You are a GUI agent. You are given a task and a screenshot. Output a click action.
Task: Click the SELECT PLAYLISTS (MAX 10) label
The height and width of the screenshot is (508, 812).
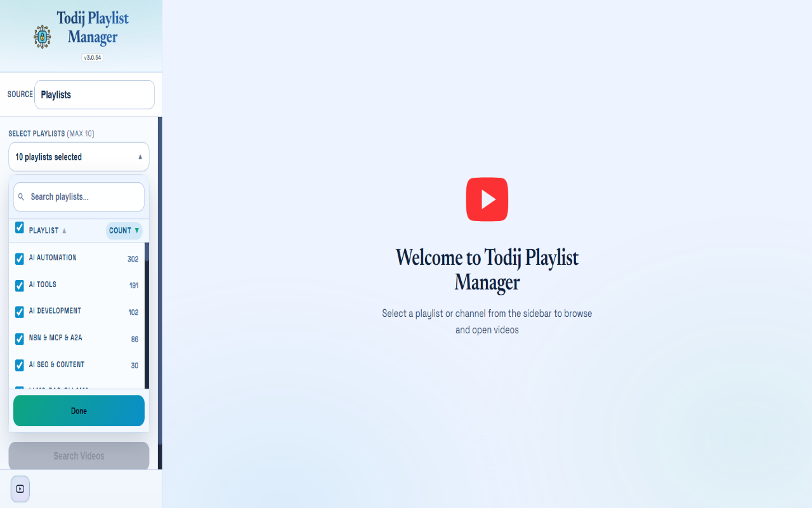coord(51,133)
